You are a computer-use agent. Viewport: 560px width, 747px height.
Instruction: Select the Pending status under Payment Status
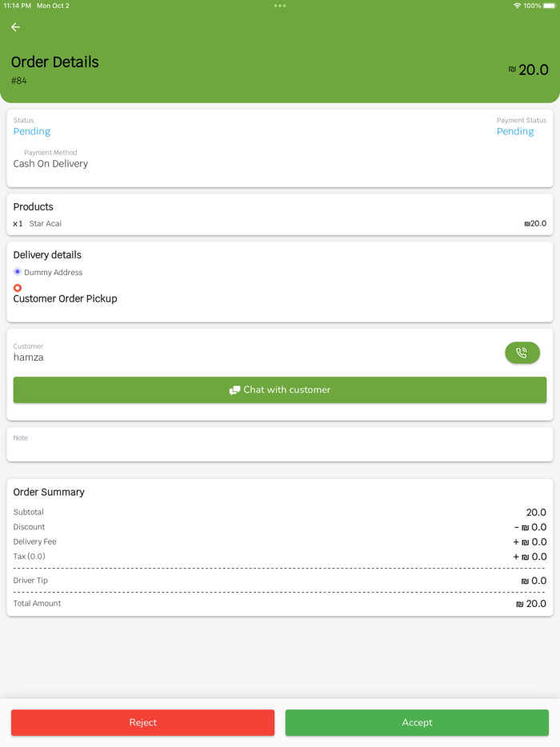tap(515, 131)
